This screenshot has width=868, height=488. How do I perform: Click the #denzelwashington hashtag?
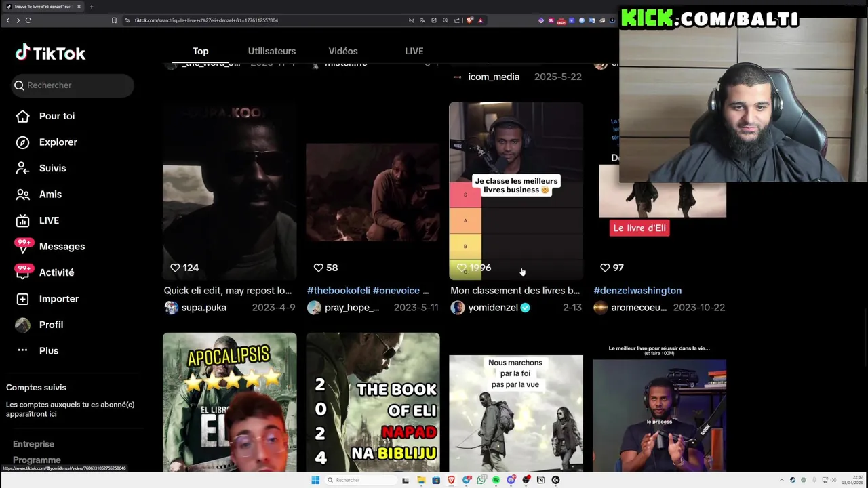tap(637, 290)
